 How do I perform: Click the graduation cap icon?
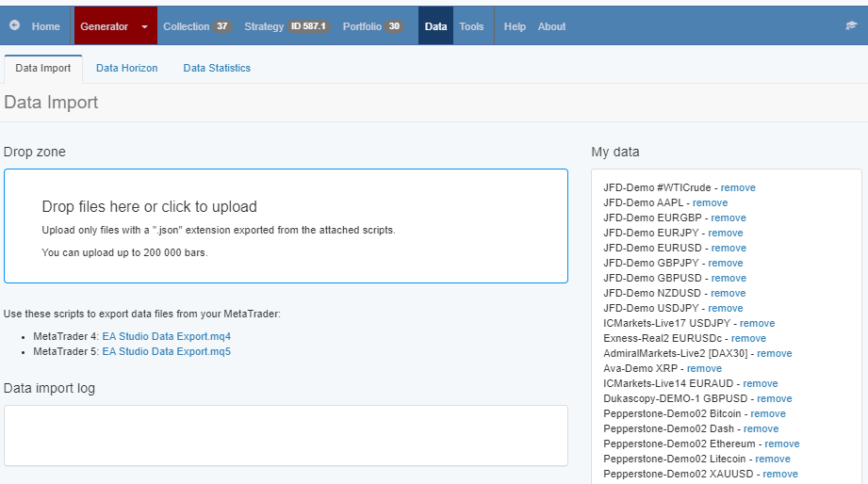click(851, 26)
